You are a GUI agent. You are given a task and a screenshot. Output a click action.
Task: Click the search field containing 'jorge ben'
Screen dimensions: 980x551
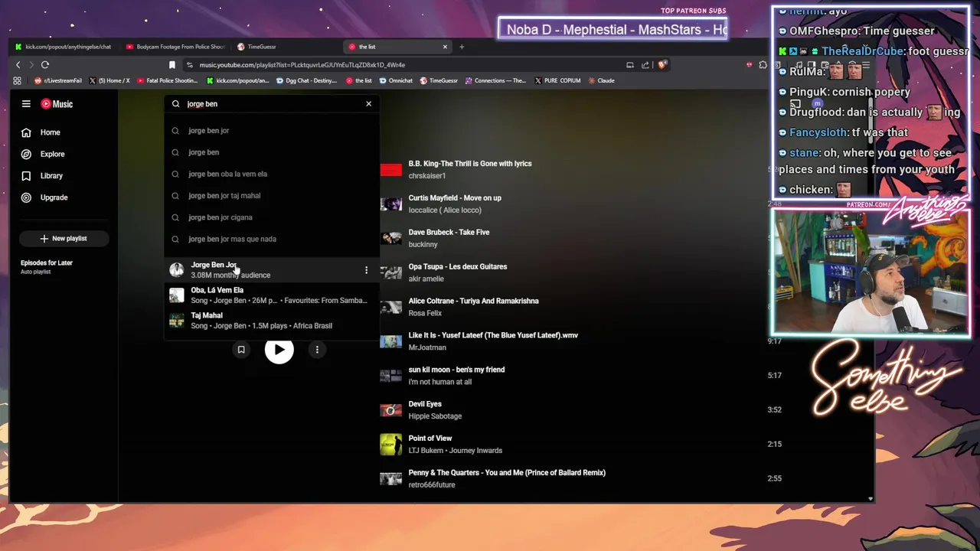pos(272,104)
